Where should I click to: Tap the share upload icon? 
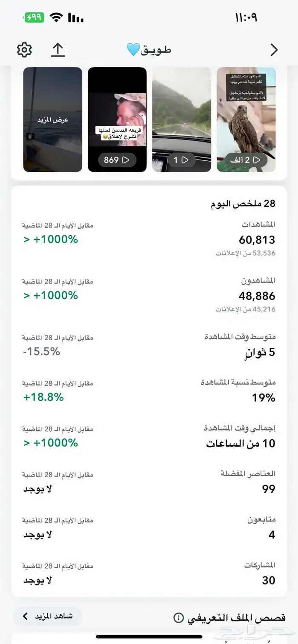coord(57,50)
